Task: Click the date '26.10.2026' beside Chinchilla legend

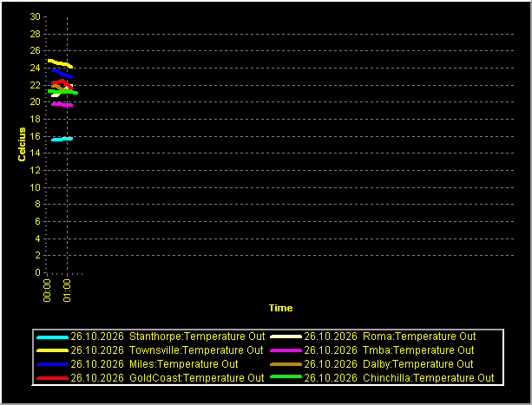Action: click(x=331, y=378)
